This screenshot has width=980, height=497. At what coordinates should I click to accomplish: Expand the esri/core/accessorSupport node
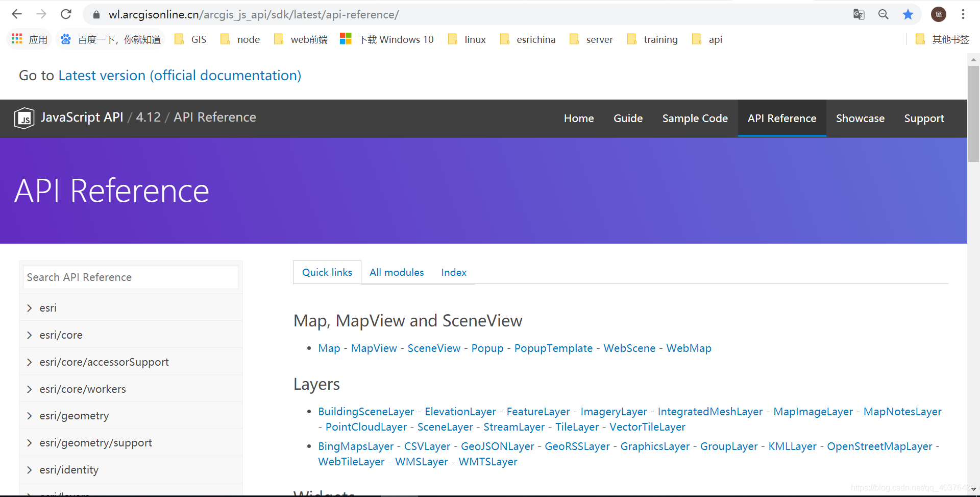pyautogui.click(x=29, y=362)
